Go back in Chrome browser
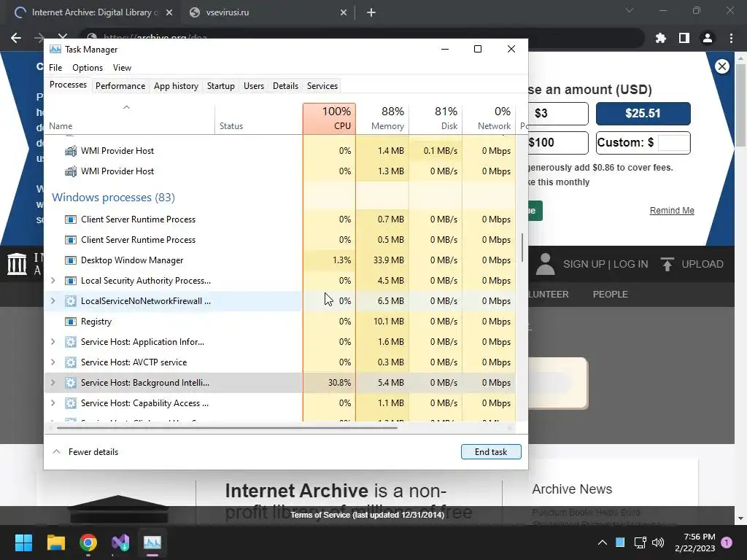The image size is (747, 560). pos(16,38)
